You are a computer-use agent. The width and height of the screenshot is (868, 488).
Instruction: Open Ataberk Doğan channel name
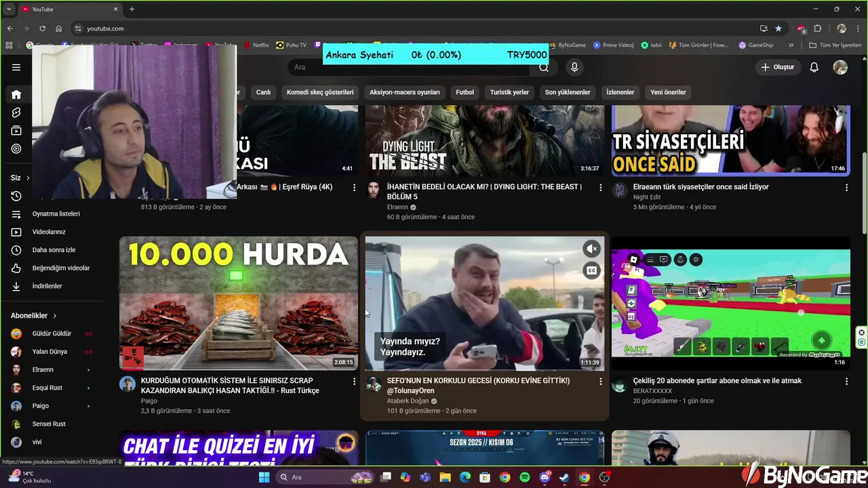(x=408, y=401)
